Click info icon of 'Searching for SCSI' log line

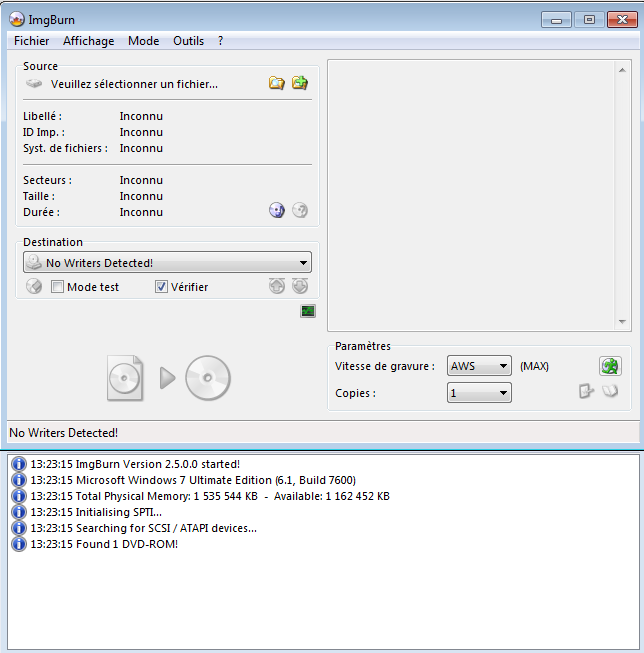pos(19,528)
